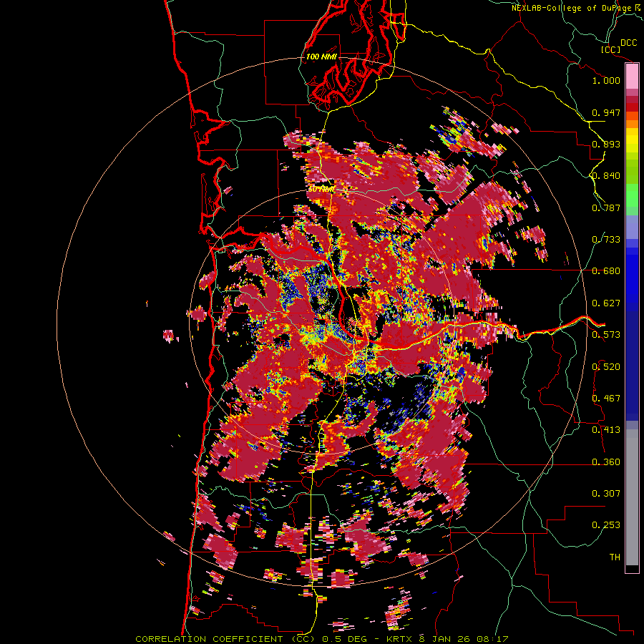This screenshot has width=644, height=644.
Task: Select the 0.680 scale value
Action: (606, 271)
